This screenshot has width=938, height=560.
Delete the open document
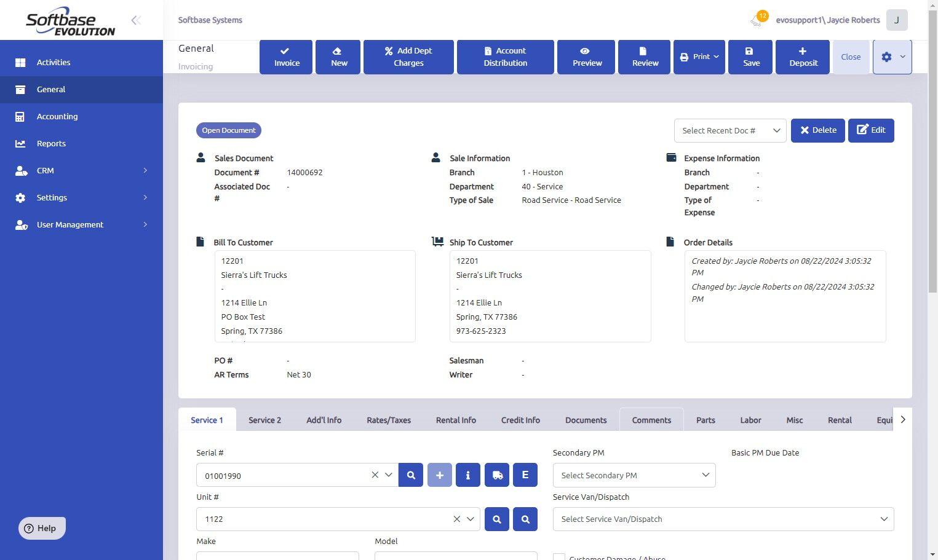click(818, 130)
